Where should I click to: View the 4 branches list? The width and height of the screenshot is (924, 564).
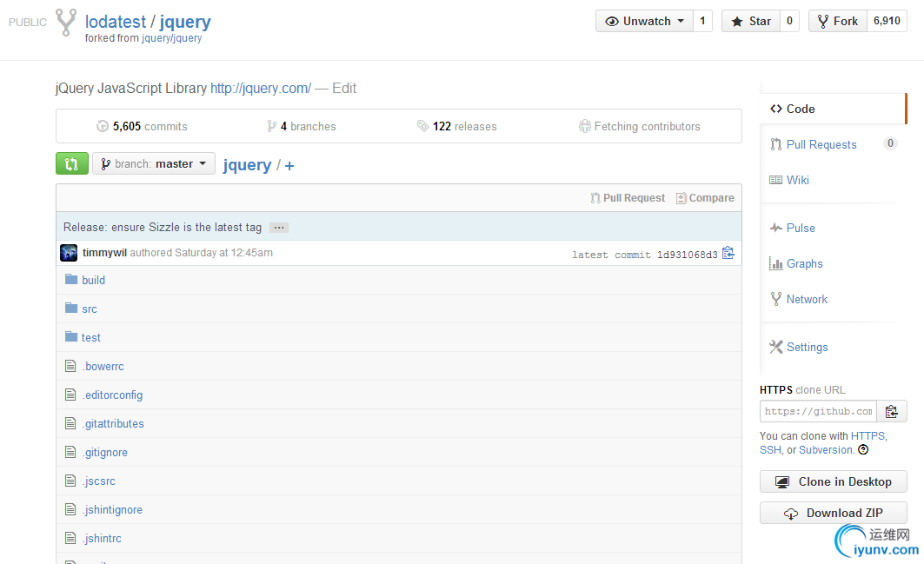(301, 126)
